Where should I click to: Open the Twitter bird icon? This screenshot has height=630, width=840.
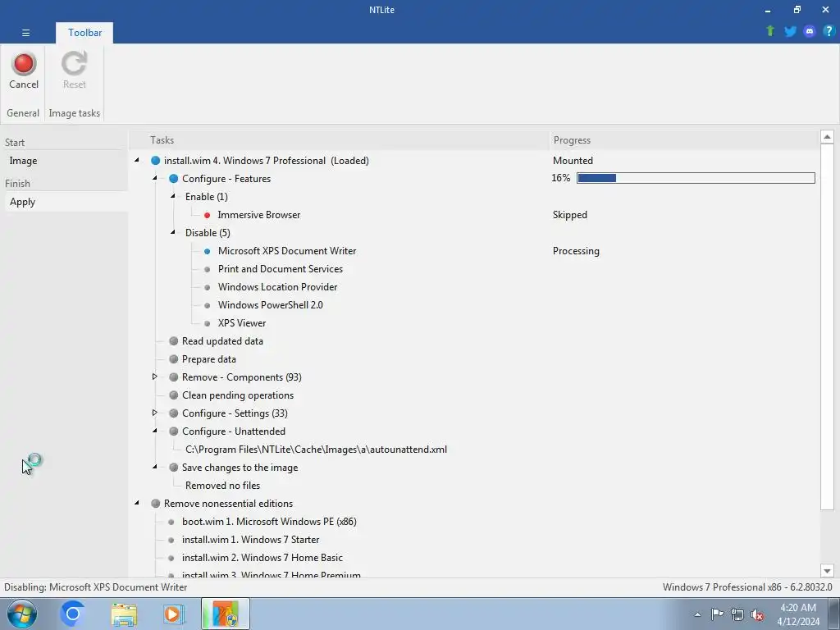point(790,31)
